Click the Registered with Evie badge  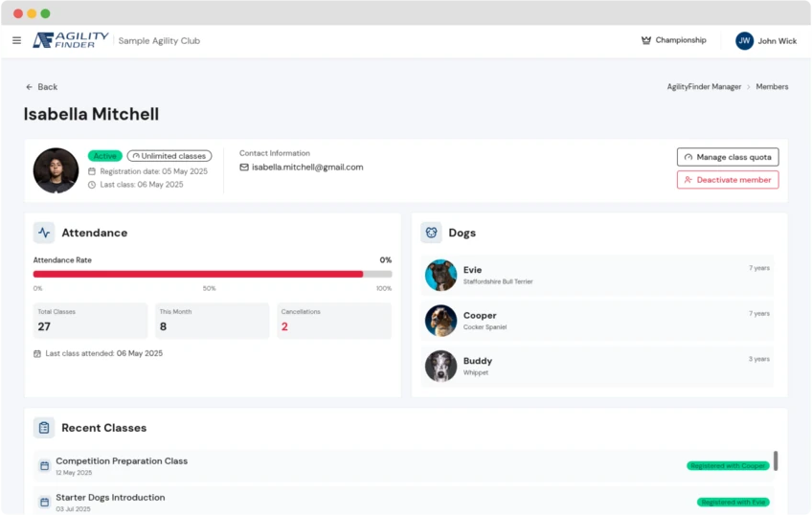(733, 502)
